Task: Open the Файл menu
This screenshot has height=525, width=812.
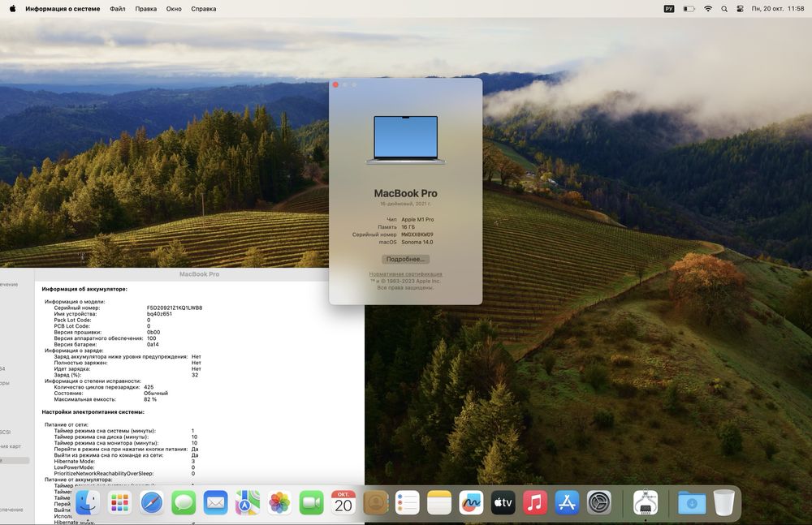Action: [117, 9]
